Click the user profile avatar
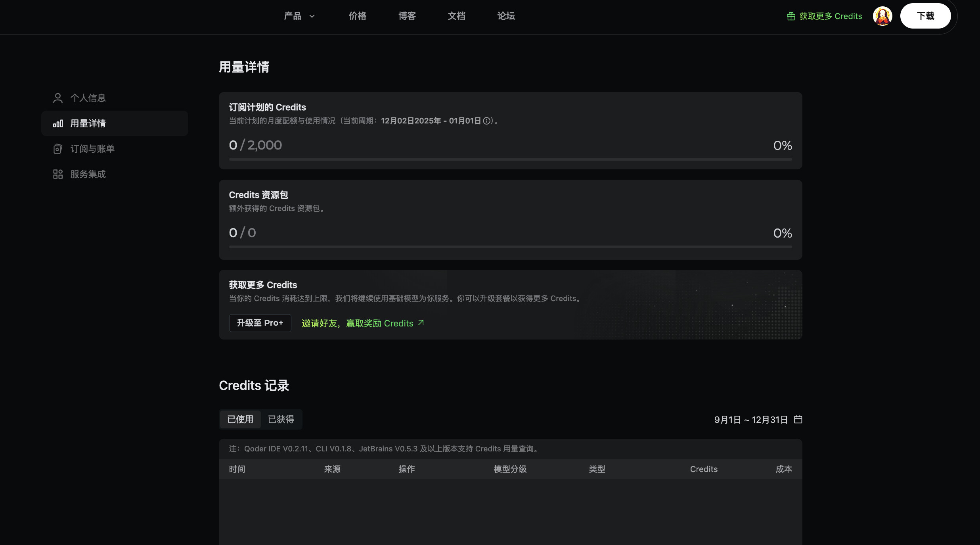This screenshot has width=980, height=545. coord(882,16)
